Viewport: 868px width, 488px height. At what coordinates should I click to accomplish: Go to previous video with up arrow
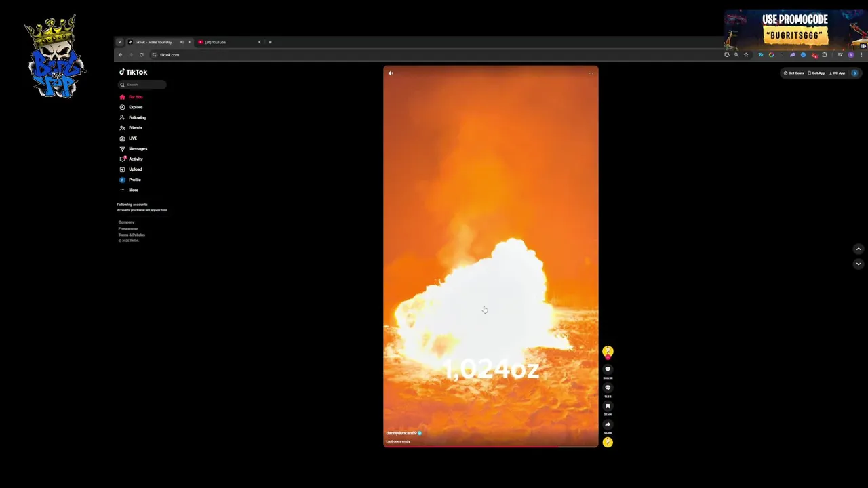(859, 249)
